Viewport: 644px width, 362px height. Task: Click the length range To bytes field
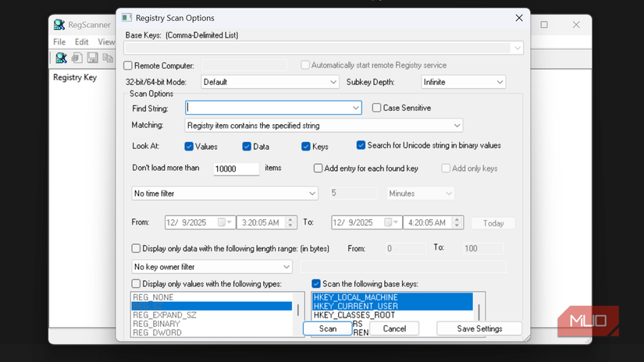click(x=483, y=248)
